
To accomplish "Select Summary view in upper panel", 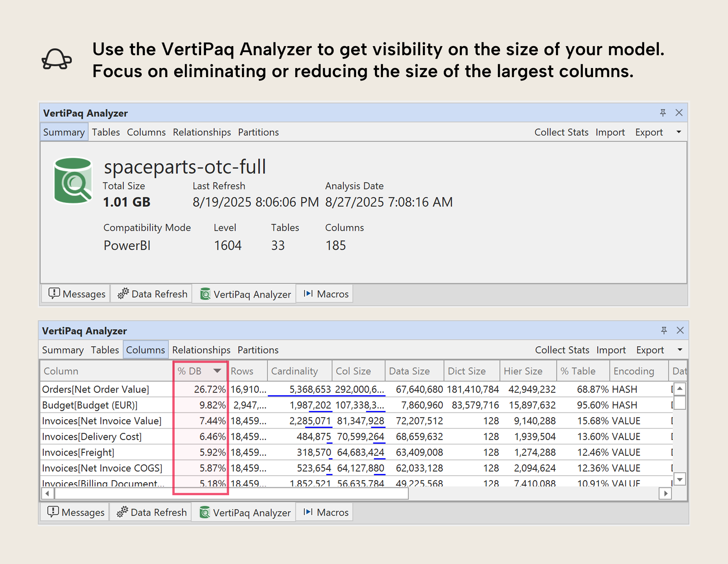I will click(64, 132).
